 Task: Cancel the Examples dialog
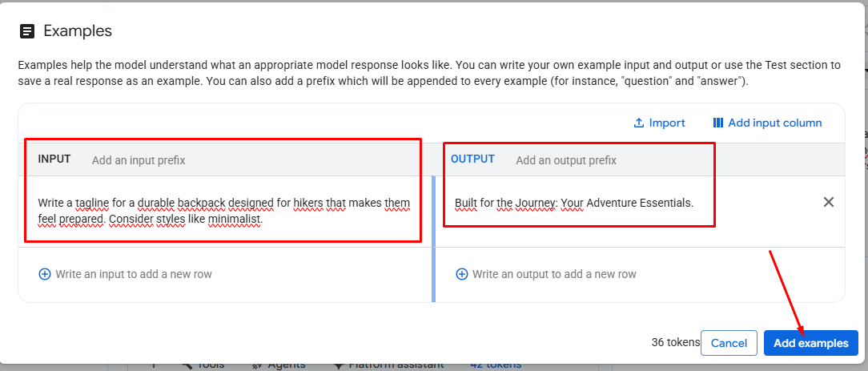click(729, 343)
